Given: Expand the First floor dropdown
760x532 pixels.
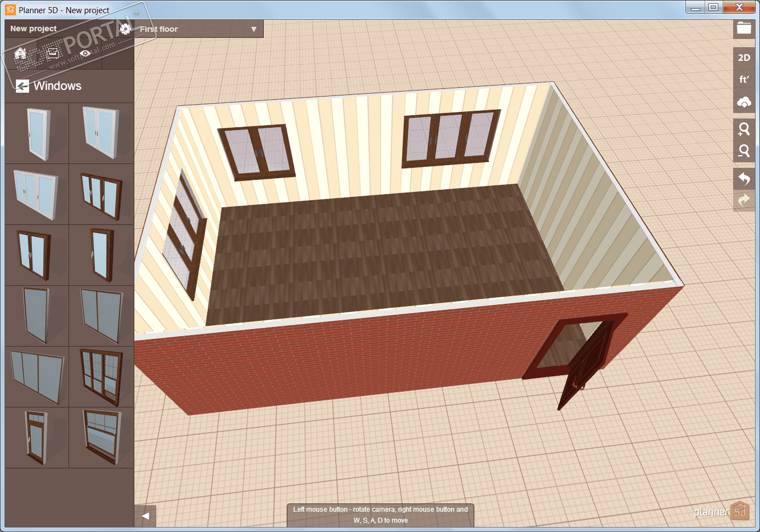Looking at the screenshot, I should [x=198, y=29].
